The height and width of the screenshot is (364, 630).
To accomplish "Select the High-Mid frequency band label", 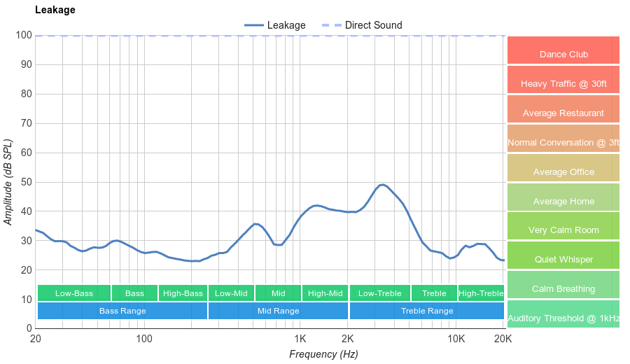I will (325, 293).
